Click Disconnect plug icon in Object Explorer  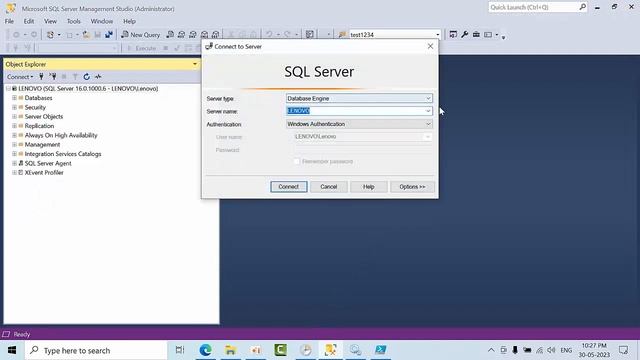click(x=53, y=76)
